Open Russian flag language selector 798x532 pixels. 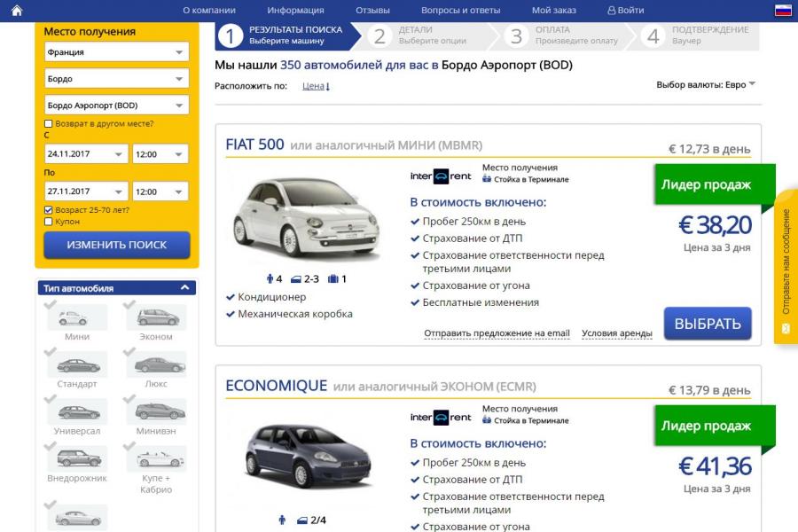pyautogui.click(x=783, y=10)
